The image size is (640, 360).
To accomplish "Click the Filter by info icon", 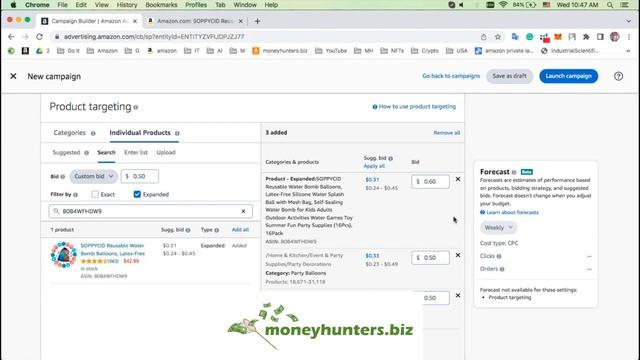I will 76,195.
